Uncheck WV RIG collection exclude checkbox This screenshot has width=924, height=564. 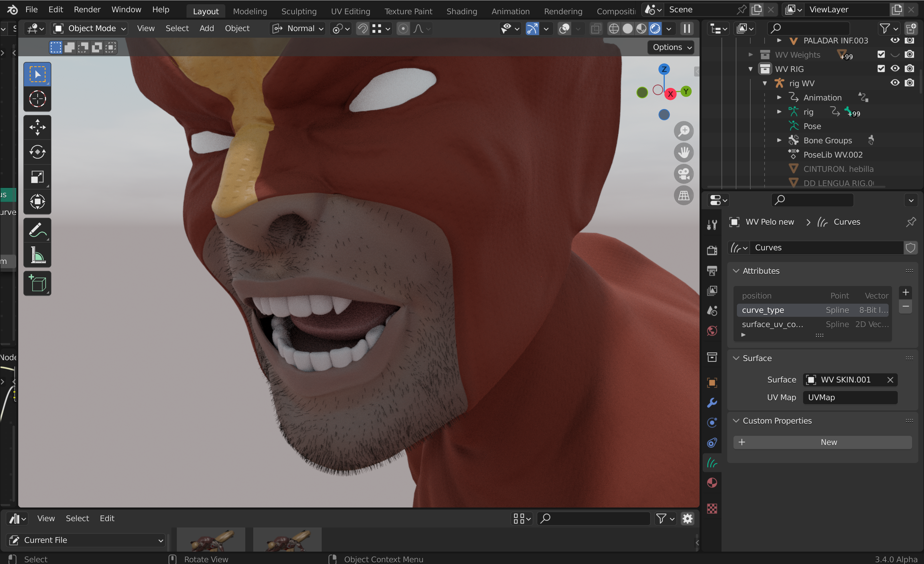881,69
